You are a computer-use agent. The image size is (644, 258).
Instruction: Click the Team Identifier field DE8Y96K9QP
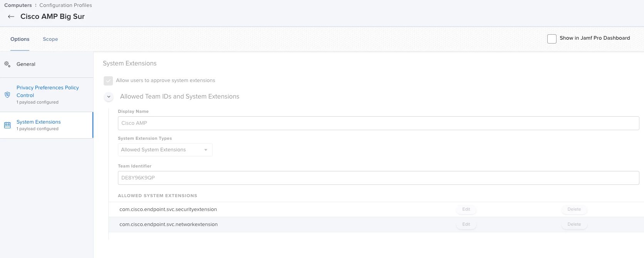tap(378, 178)
